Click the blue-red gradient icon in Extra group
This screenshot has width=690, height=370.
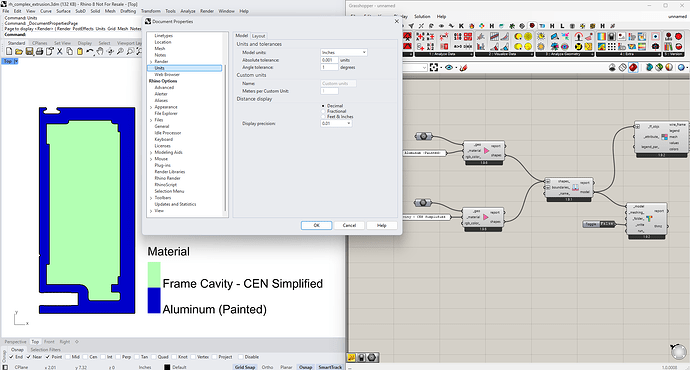click(x=601, y=37)
